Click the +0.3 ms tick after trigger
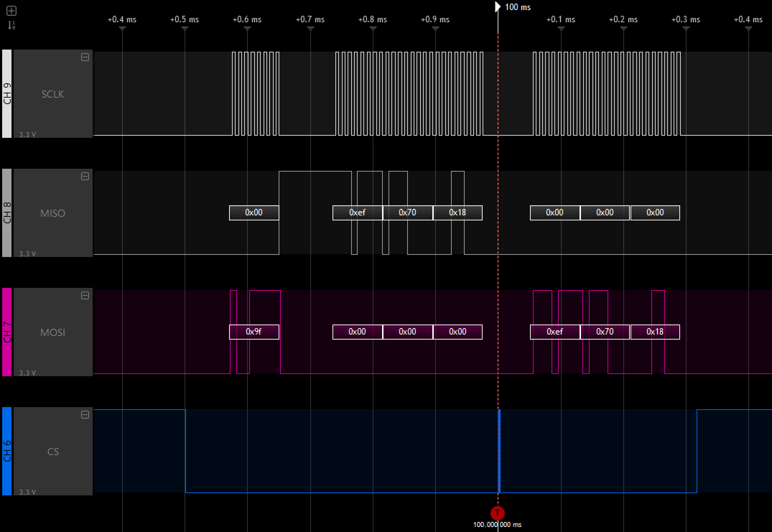 click(x=686, y=20)
